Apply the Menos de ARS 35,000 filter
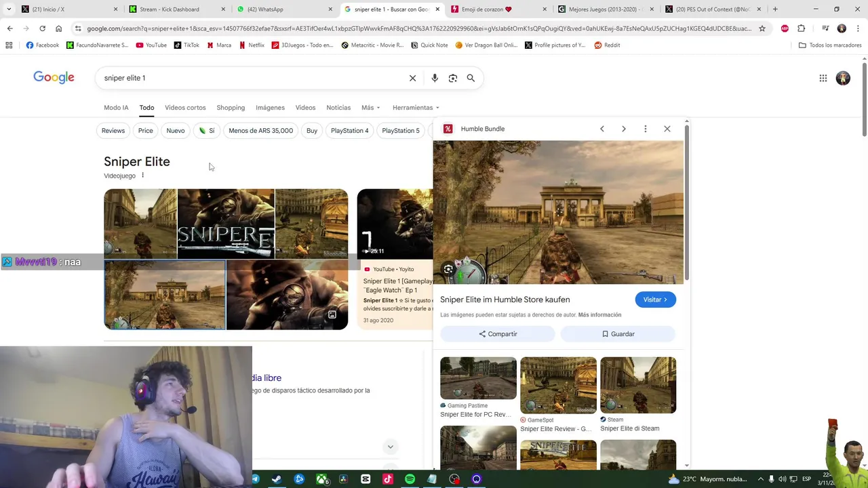This screenshot has width=868, height=488. point(261,131)
